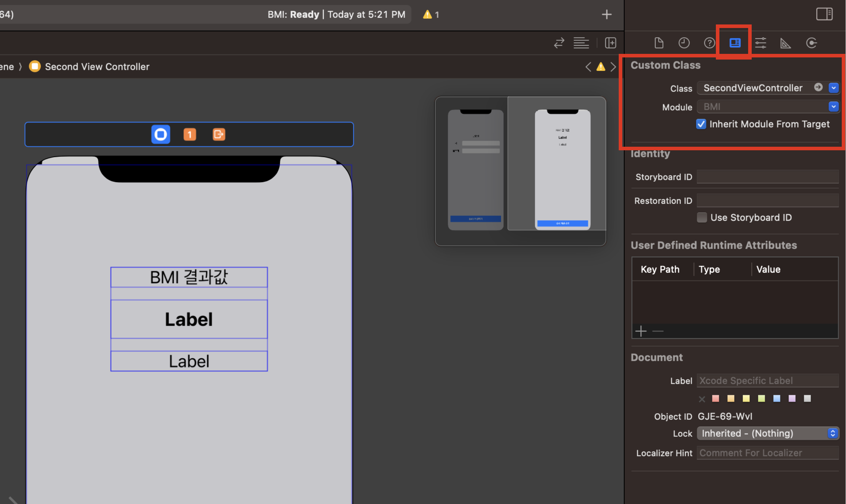Pick the orange label color swatch

[x=731, y=399]
